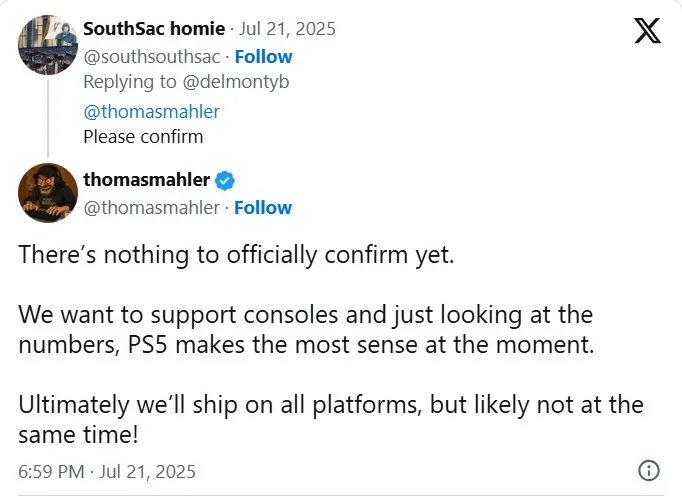Image resolution: width=682 pixels, height=502 pixels.
Task: Click the "ship on all platforms" paragraph
Action: coord(330,420)
